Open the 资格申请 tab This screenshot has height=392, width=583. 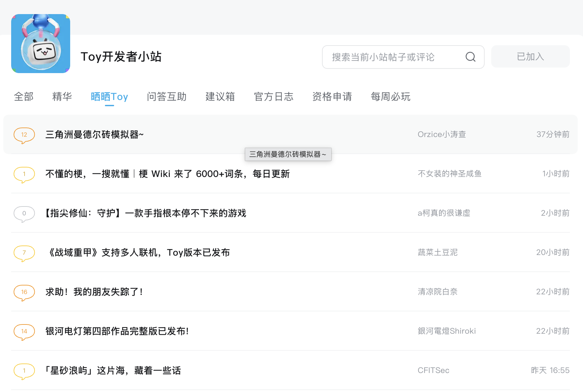point(332,97)
